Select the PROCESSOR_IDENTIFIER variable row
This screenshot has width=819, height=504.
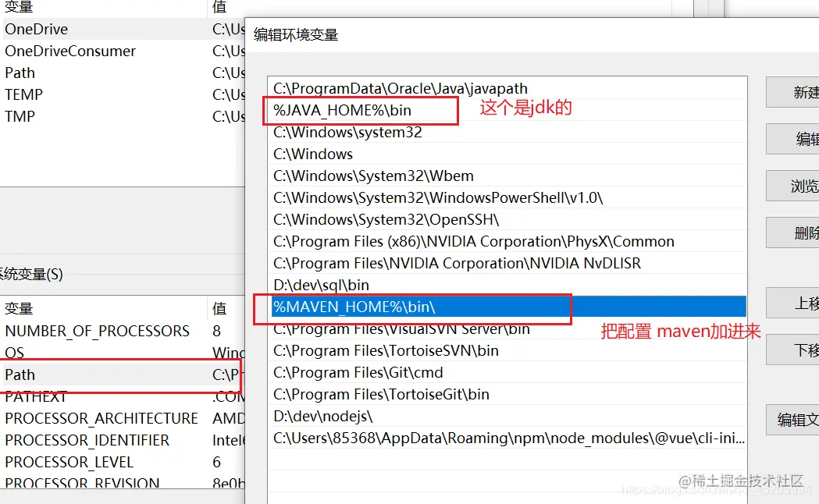pos(123,441)
